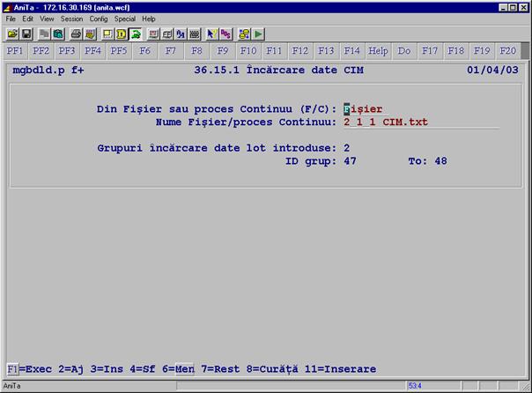Click the paste clipboard toolbar icon
The width and height of the screenshot is (532, 393).
(58, 33)
